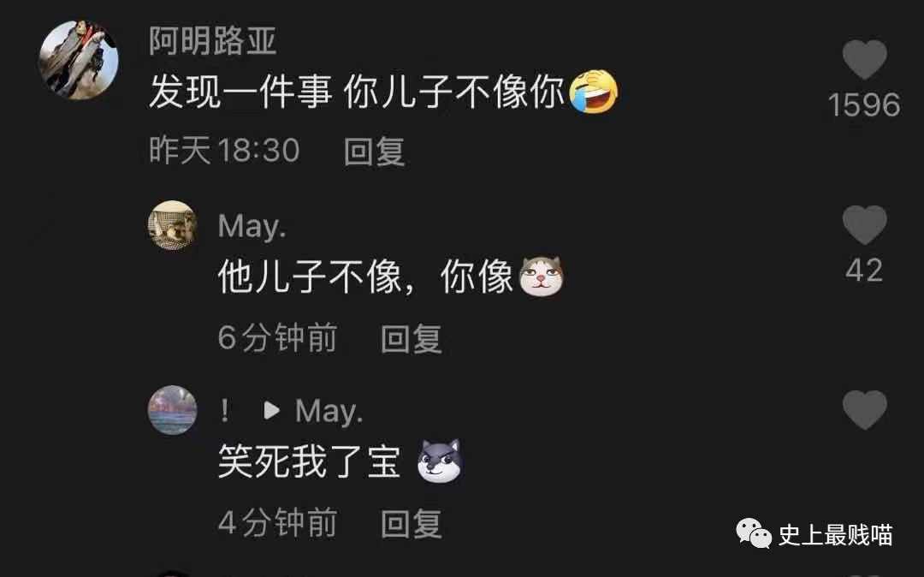
Task: Click the '!' username
Action: pos(224,411)
